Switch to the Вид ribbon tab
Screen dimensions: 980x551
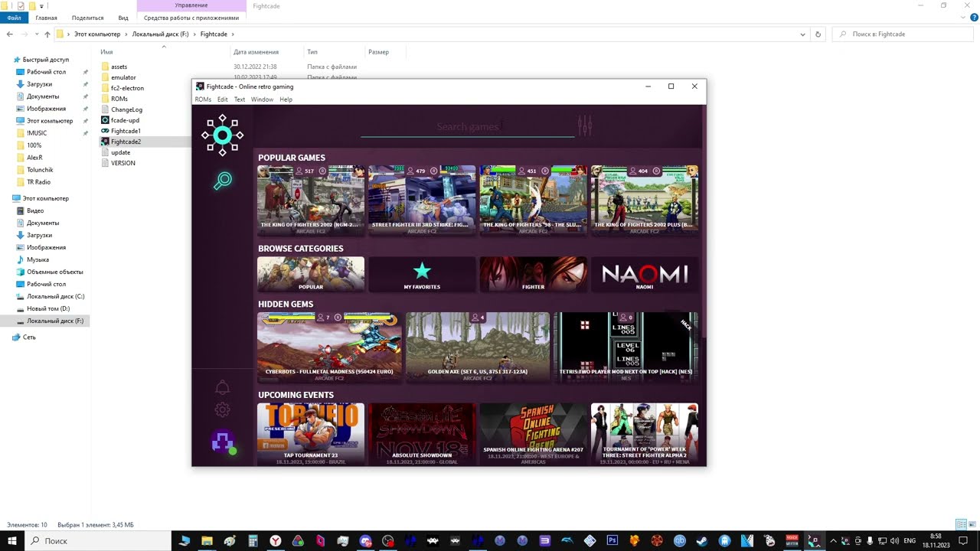[x=123, y=18]
